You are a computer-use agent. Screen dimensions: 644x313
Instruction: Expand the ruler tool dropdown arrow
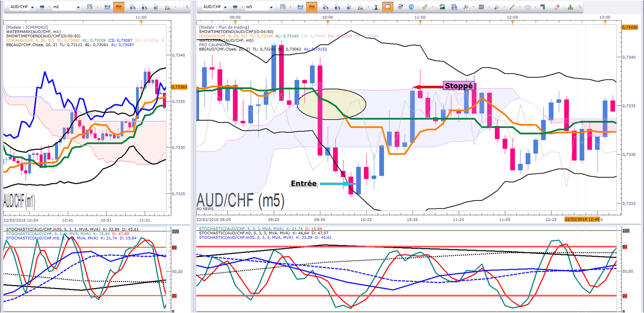point(432,7)
